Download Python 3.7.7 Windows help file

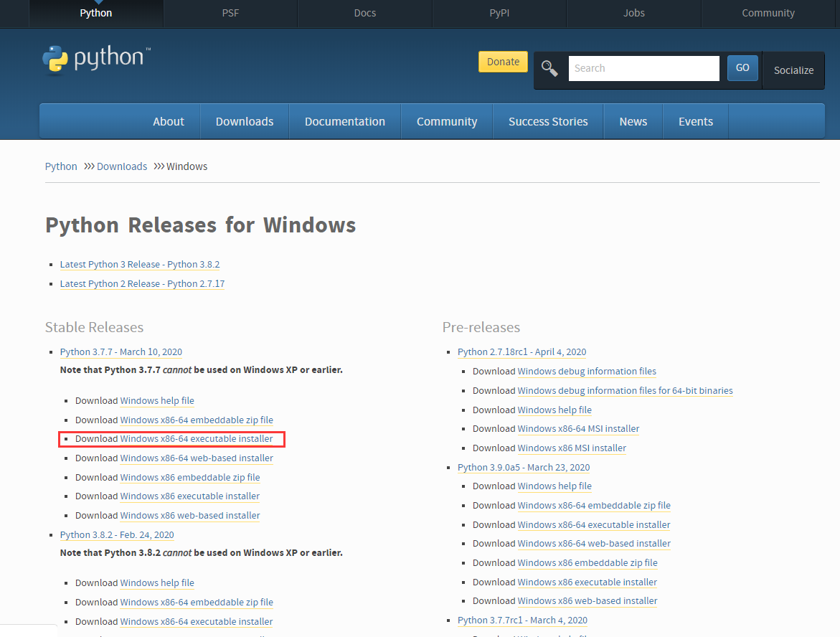coord(157,401)
